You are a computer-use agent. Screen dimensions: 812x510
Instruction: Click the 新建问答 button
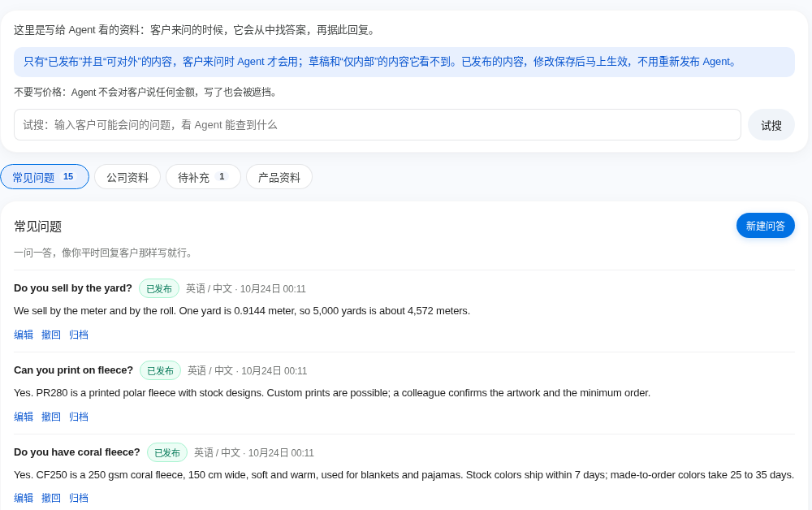[766, 226]
